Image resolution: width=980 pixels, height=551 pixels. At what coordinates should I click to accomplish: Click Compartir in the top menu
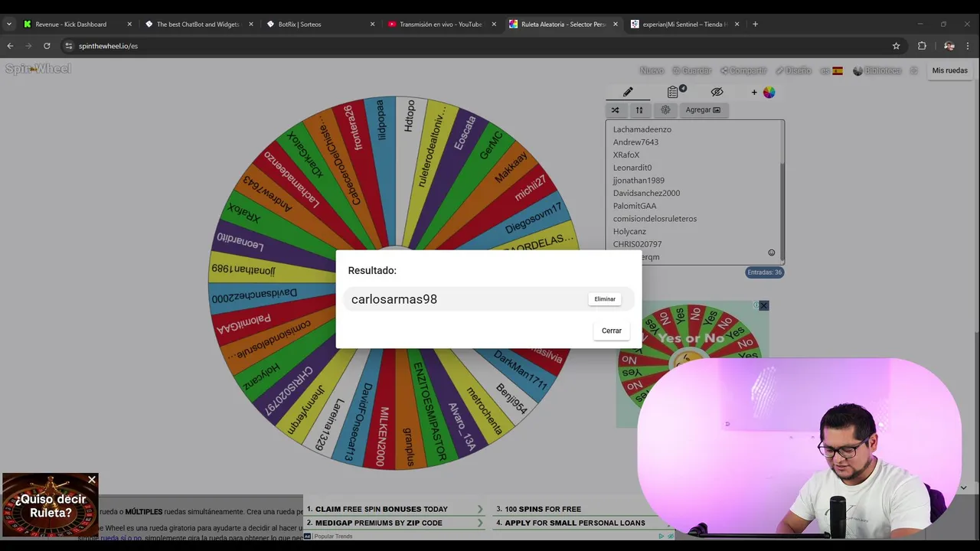[743, 70]
